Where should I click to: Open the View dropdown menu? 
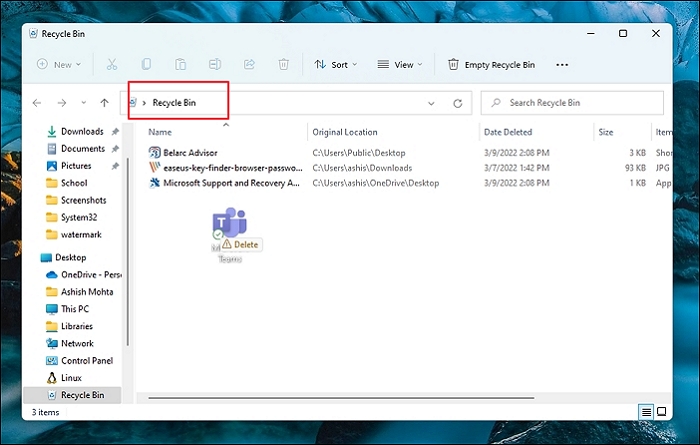click(x=399, y=64)
